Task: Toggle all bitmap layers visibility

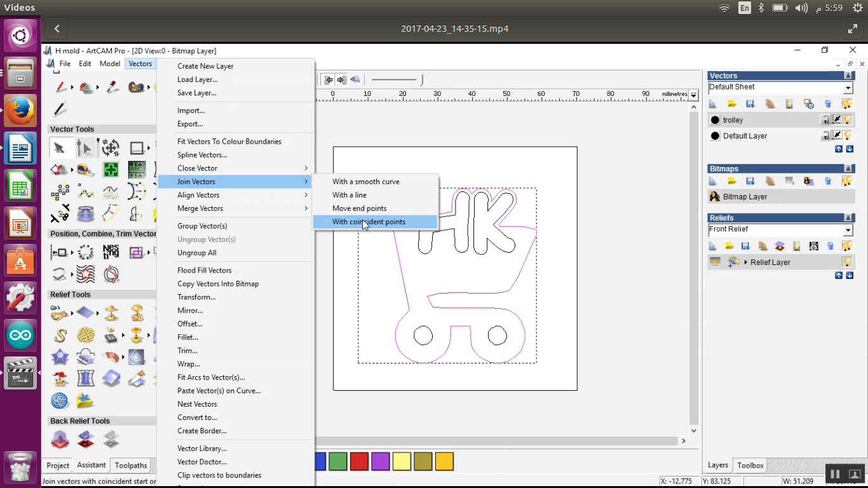Action: pos(847,181)
